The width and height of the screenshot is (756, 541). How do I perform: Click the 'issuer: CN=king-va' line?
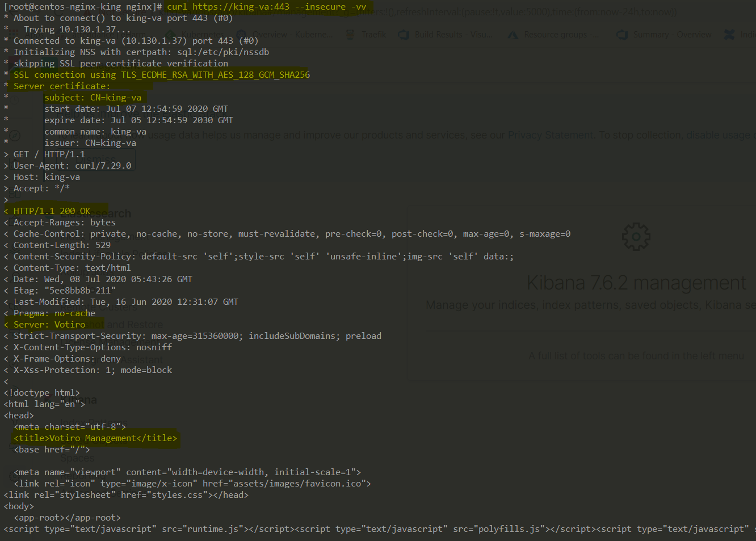coord(90,143)
